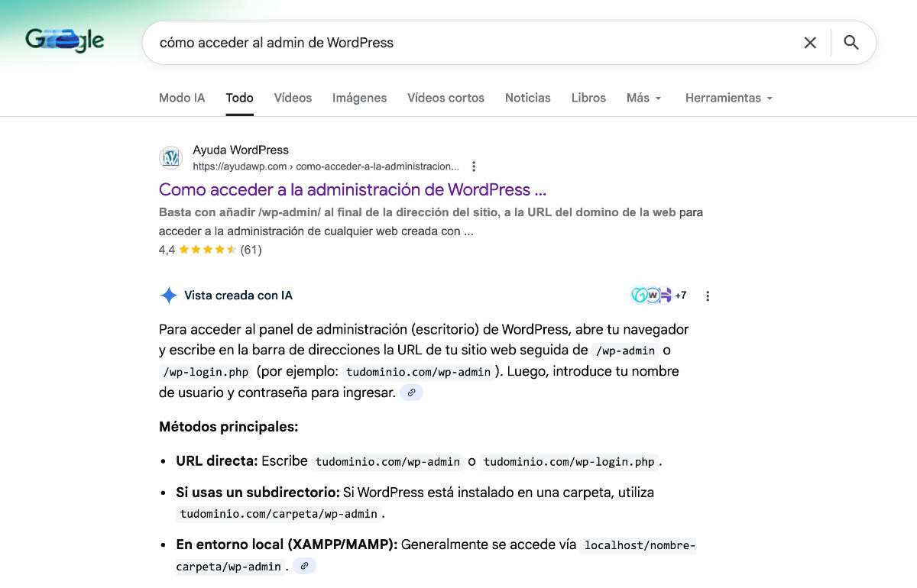Open the Más dropdown in the results navigation
The image size is (917, 588).
click(x=643, y=98)
